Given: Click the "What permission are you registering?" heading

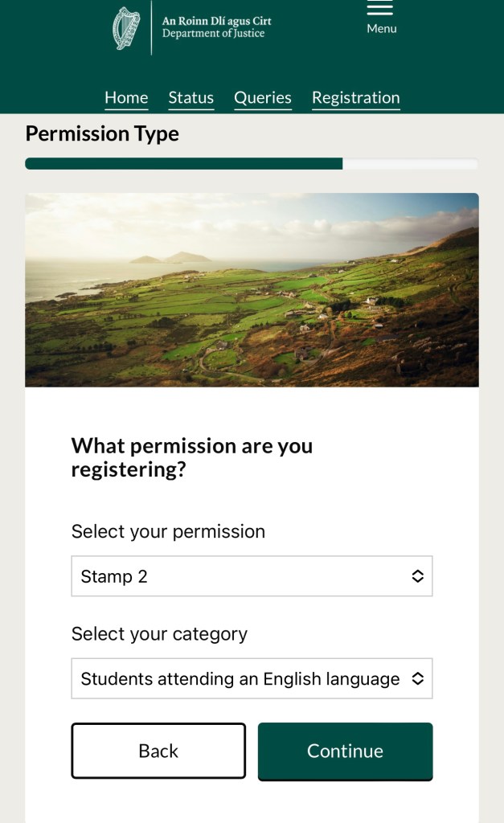Looking at the screenshot, I should point(192,457).
